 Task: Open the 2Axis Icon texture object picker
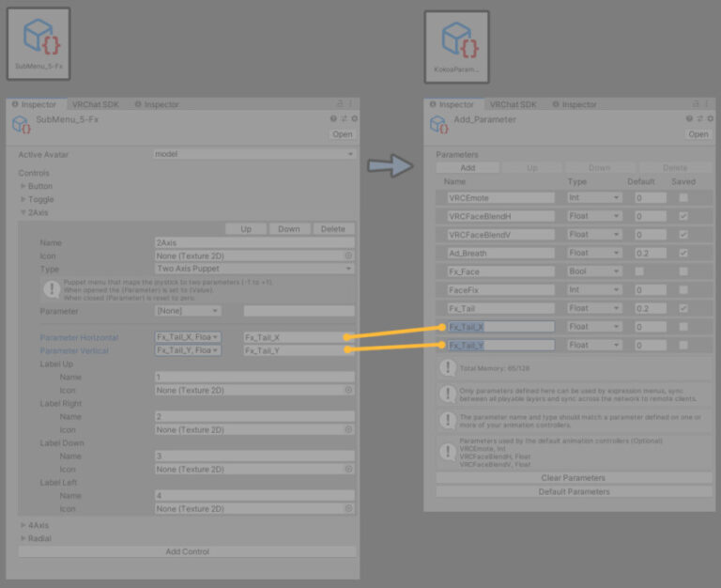(x=348, y=255)
